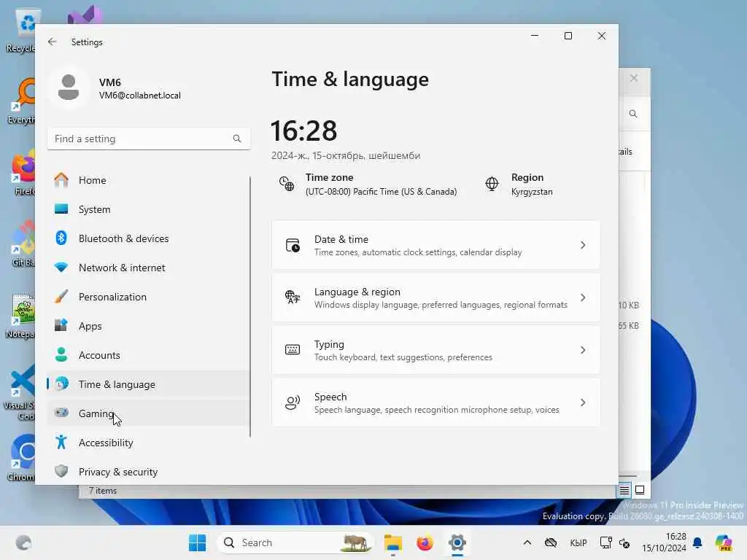
Task: Click the OneDrive cloud tray icon
Action: click(551, 542)
